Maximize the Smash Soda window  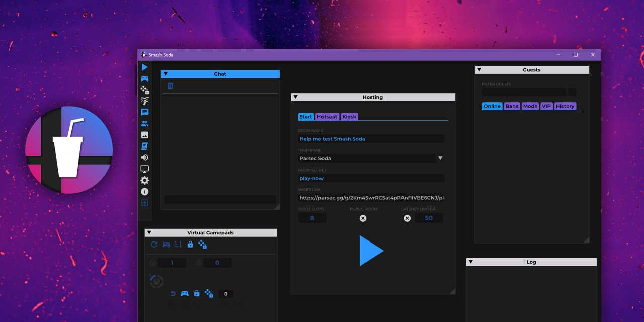[x=576, y=55]
